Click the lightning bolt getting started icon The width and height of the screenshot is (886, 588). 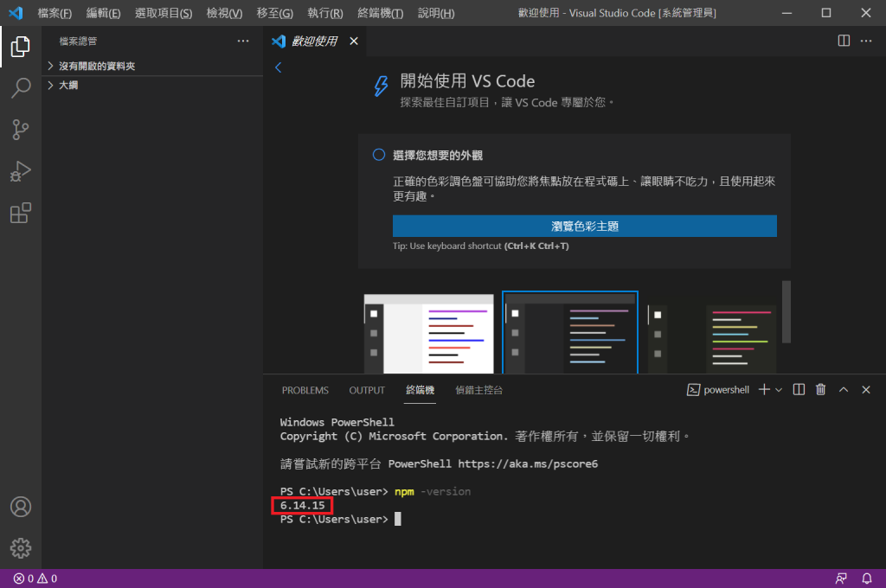[x=382, y=86]
